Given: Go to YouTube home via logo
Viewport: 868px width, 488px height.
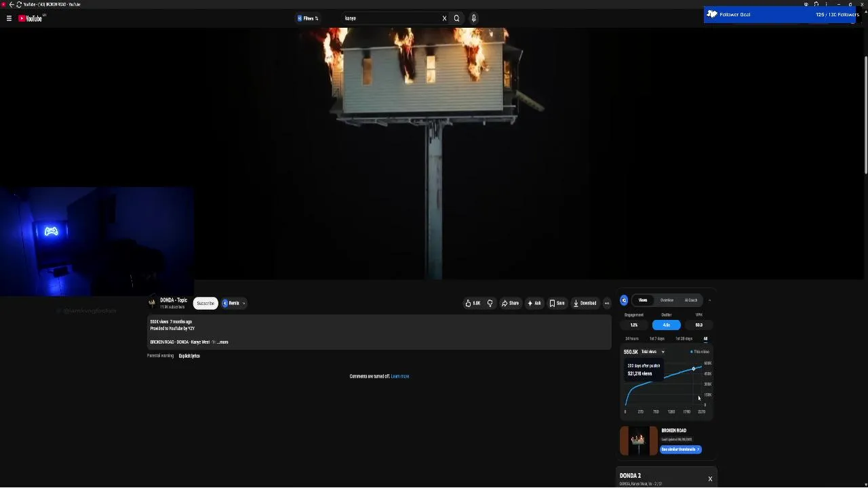Looking at the screenshot, I should 31,18.
